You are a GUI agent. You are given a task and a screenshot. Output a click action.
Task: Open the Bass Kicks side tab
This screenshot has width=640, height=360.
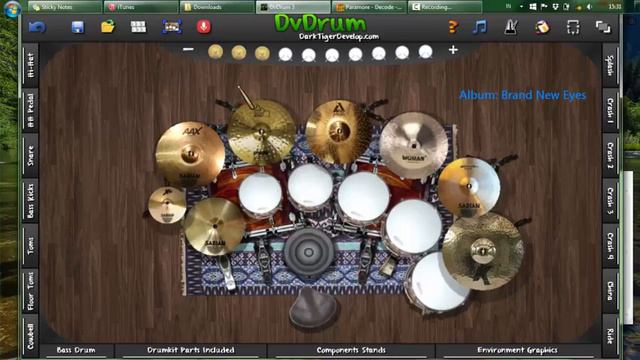click(31, 200)
